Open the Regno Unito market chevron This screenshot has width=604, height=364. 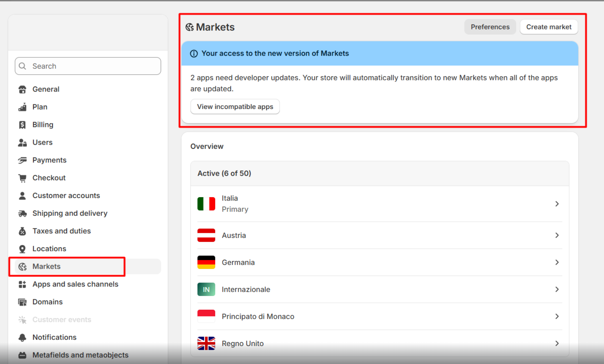pos(557,343)
